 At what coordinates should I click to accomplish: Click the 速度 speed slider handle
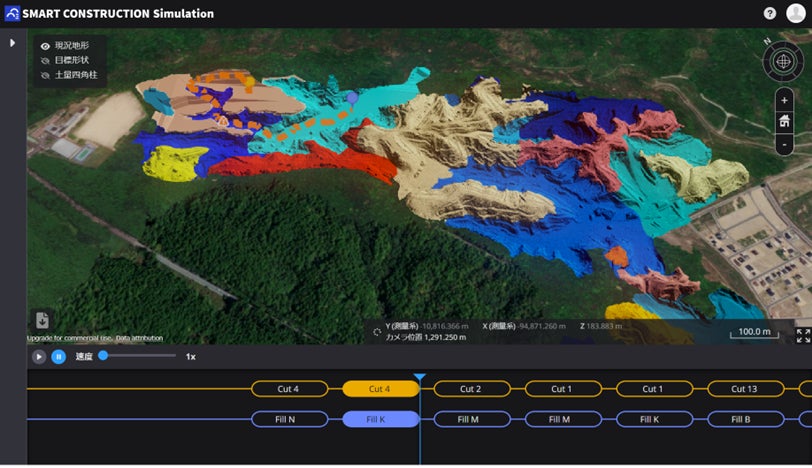click(103, 355)
